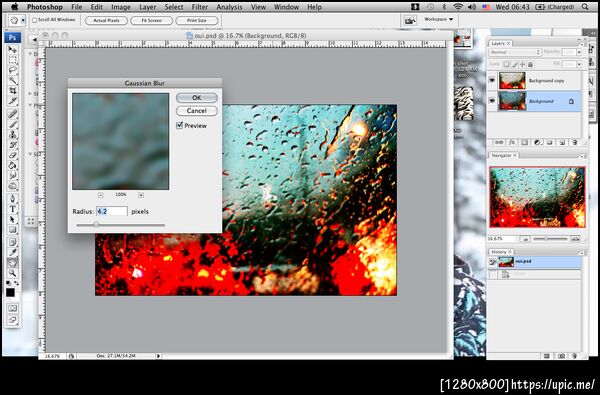Click the Gaussian Blur Radius slider
This screenshot has height=395, width=600.
pos(121,225)
